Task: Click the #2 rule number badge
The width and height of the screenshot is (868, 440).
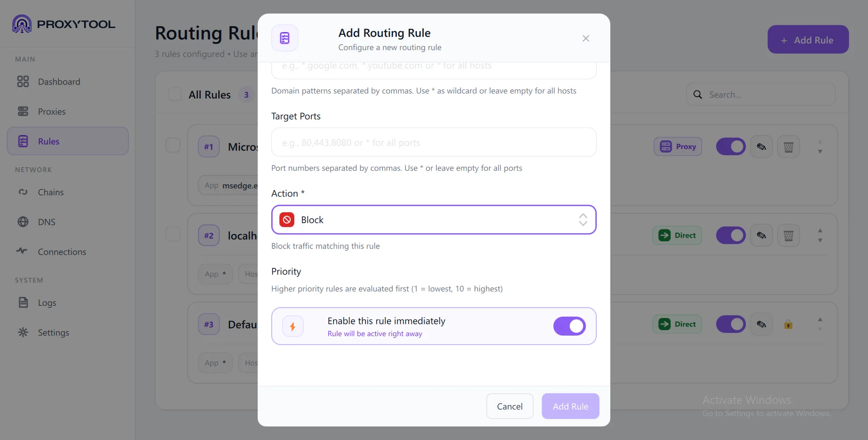Action: (209, 235)
